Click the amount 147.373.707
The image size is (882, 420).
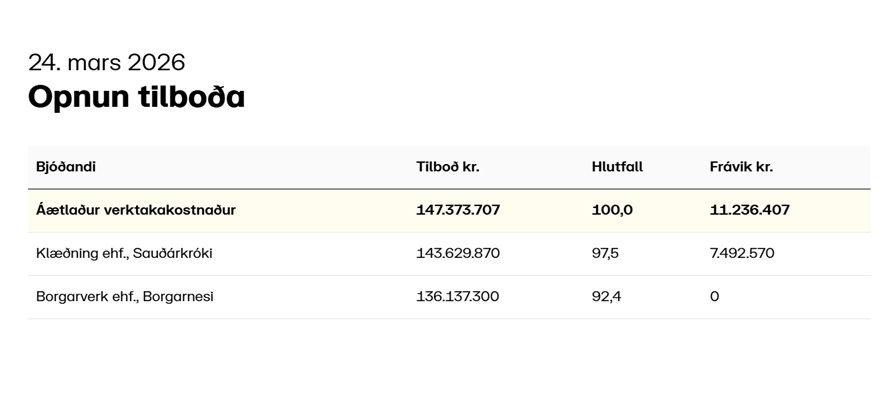click(x=458, y=210)
